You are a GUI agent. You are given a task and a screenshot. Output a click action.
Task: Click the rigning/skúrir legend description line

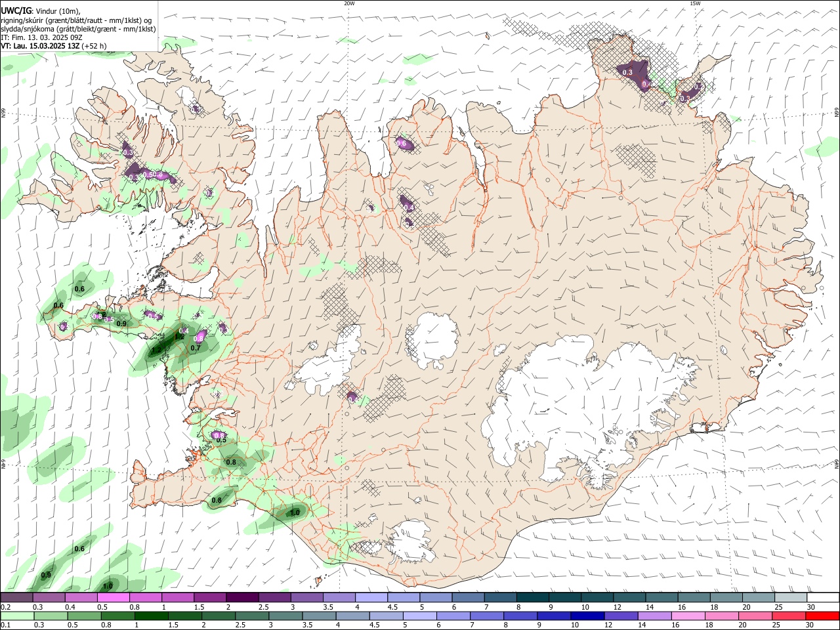[76, 20]
